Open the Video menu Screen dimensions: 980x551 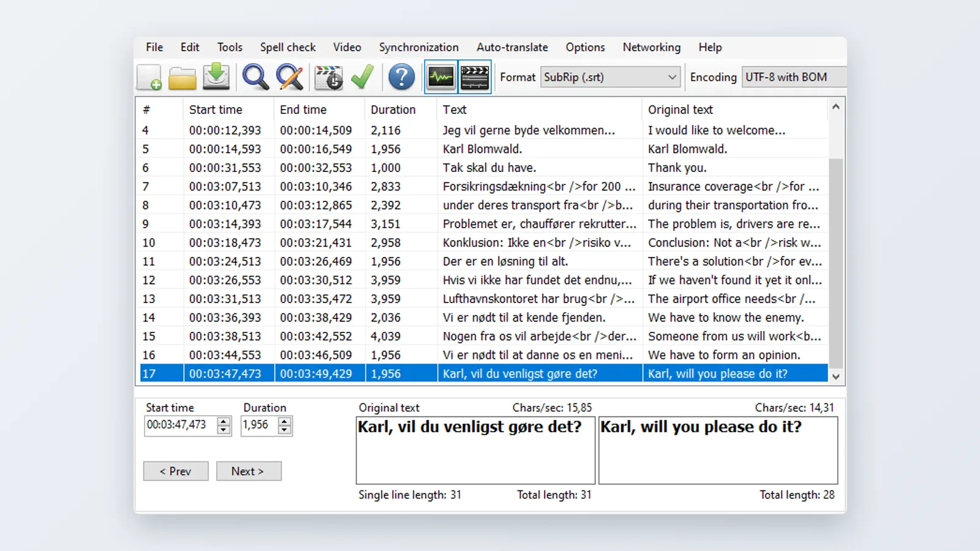pos(347,47)
